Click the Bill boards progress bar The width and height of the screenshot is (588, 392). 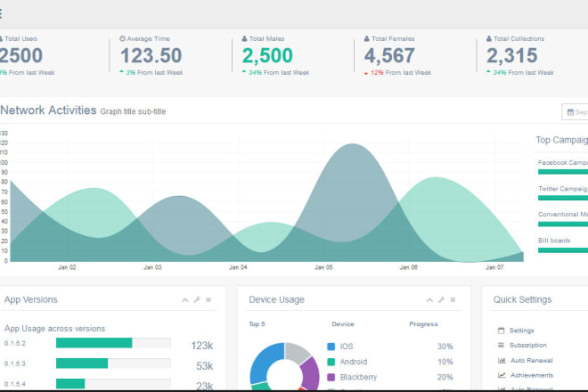563,250
